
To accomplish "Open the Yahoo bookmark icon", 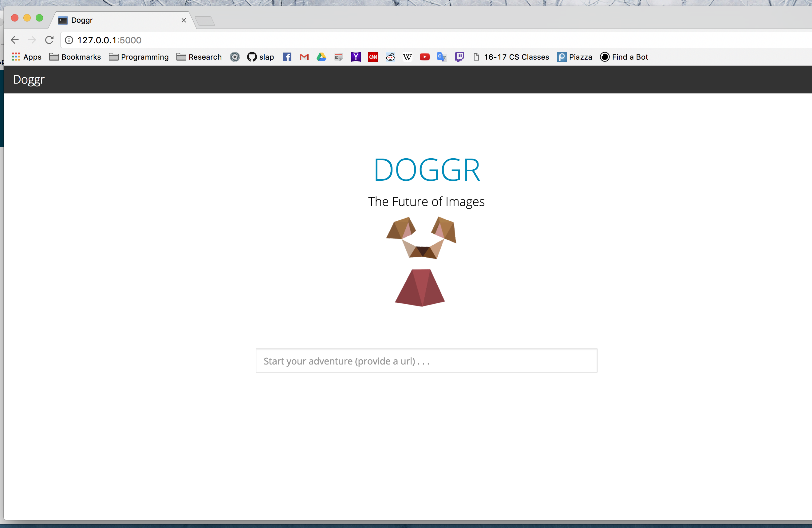I will point(356,57).
